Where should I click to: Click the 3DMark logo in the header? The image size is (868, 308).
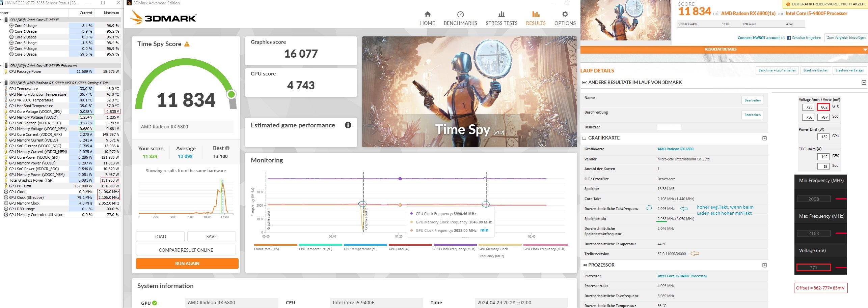(164, 17)
